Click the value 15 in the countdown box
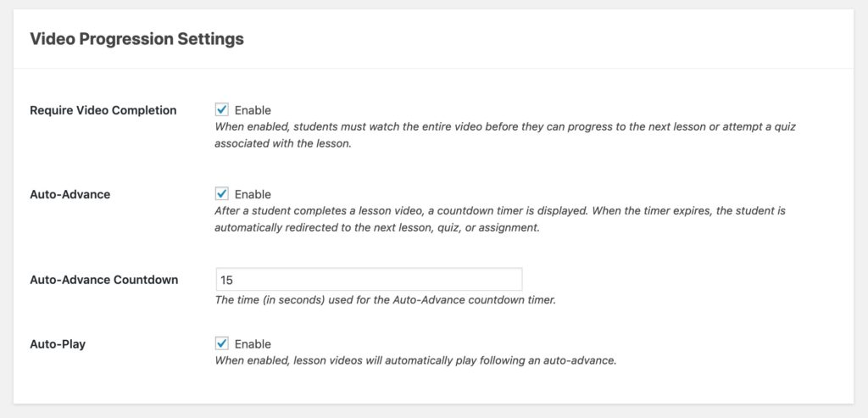The height and width of the screenshot is (418, 868). tap(226, 280)
